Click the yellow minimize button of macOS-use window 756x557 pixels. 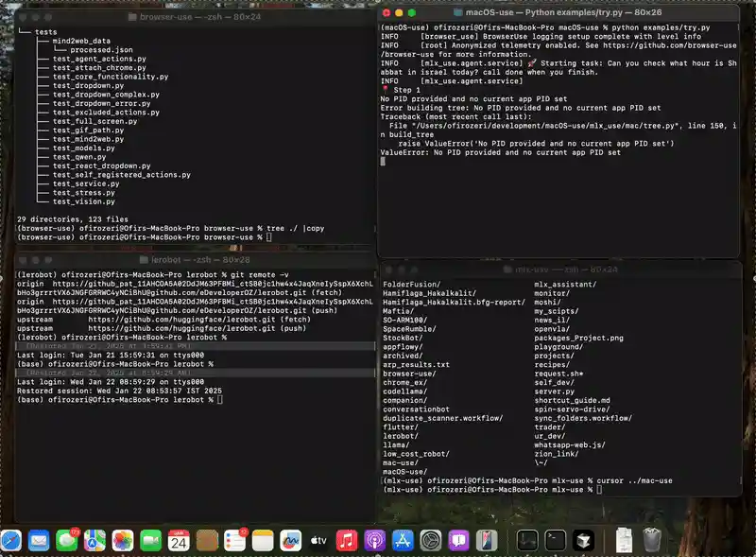(399, 12)
